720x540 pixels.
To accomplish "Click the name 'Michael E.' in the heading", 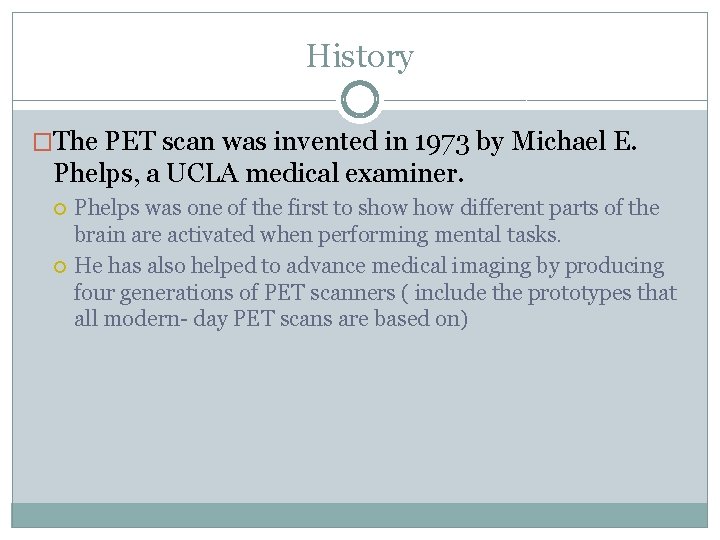I will click(x=572, y=143).
